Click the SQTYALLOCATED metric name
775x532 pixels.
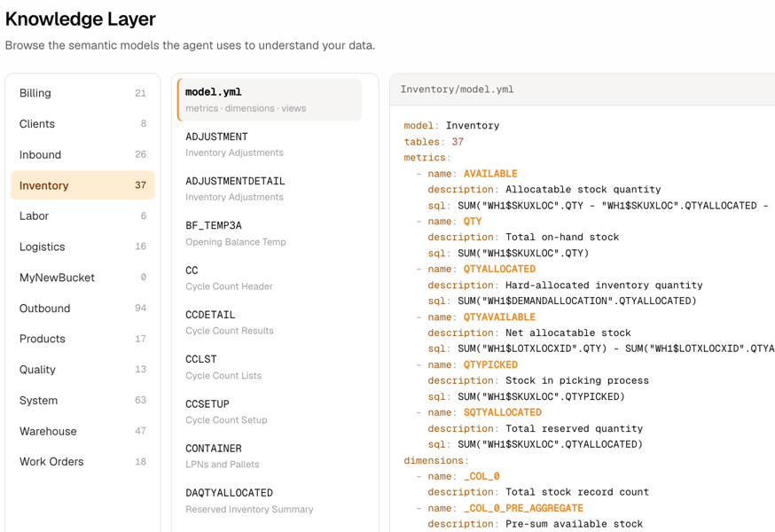point(502,412)
